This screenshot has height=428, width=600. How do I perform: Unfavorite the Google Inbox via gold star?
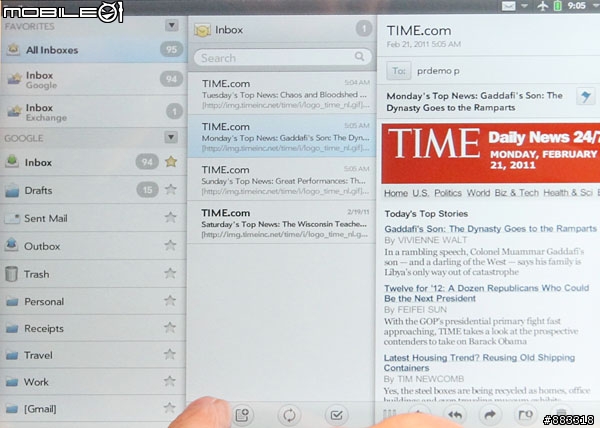171,162
